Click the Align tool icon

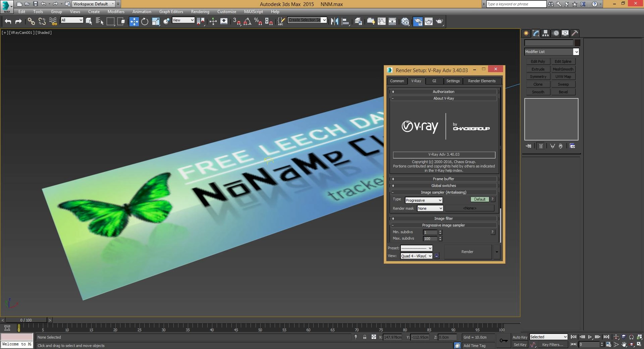pyautogui.click(x=345, y=21)
